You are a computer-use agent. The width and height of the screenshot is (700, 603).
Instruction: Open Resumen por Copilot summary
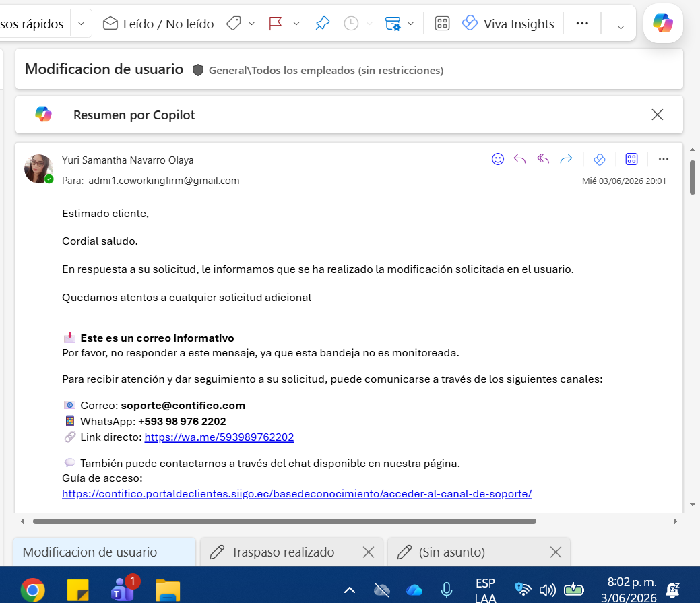point(134,115)
